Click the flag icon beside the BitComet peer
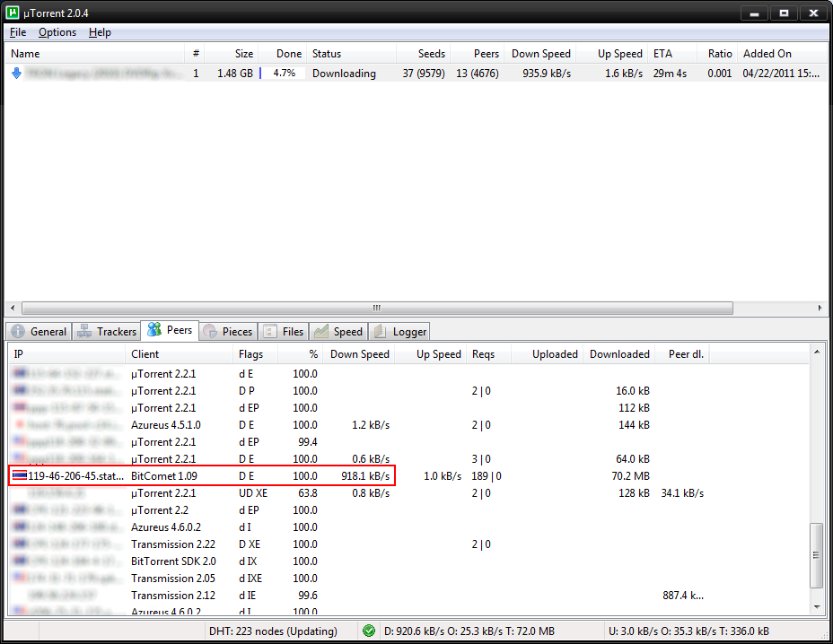 pos(19,476)
